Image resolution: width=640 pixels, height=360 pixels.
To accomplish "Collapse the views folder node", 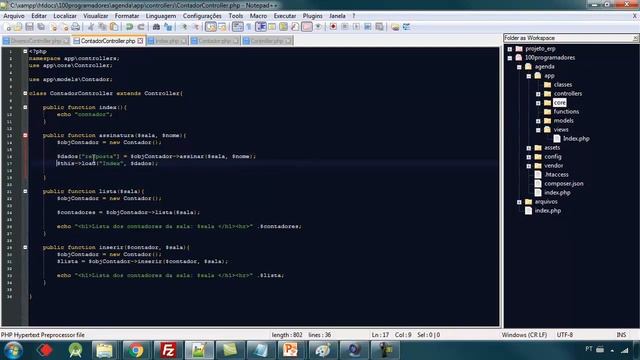I will tap(538, 130).
